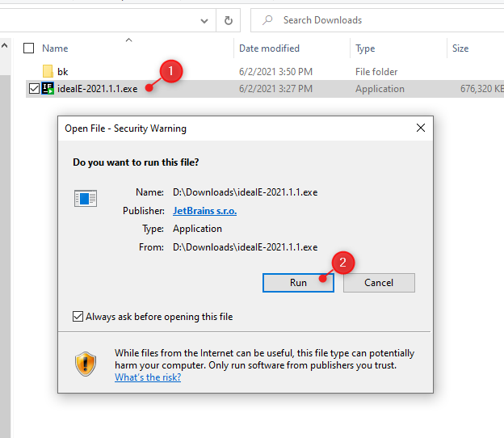The width and height of the screenshot is (504, 438).
Task: Click the 676,320 KB size cell
Action: (482, 89)
